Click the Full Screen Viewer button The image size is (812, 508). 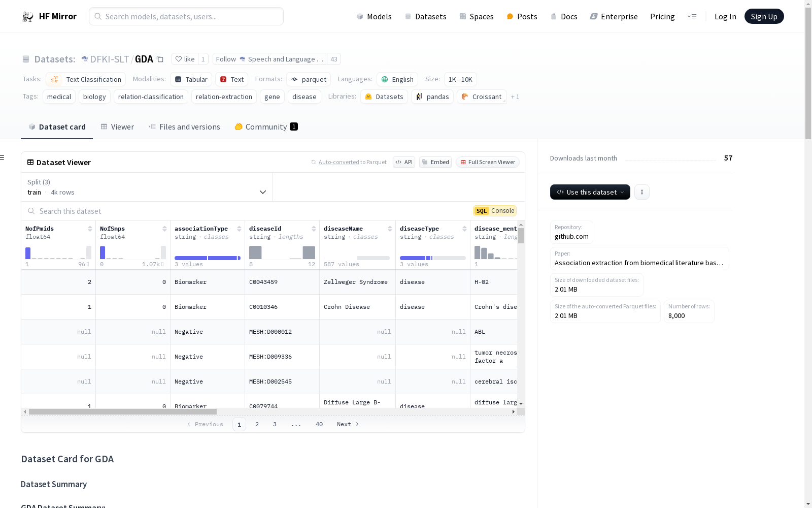point(487,162)
